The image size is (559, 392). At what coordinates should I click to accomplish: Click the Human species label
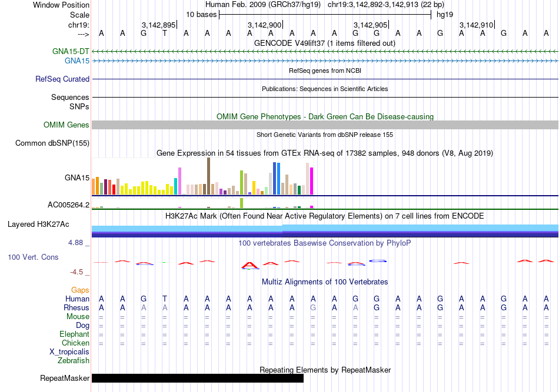coord(77,299)
